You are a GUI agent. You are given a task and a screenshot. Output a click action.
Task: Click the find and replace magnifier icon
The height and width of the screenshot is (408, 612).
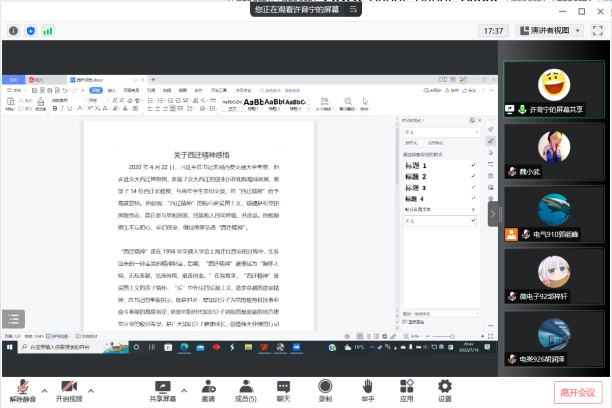coord(348,104)
